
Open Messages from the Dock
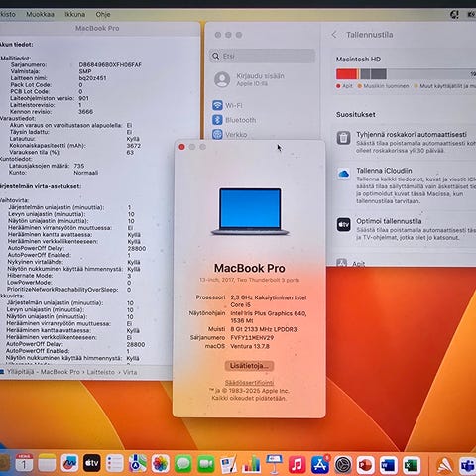(x=183, y=463)
